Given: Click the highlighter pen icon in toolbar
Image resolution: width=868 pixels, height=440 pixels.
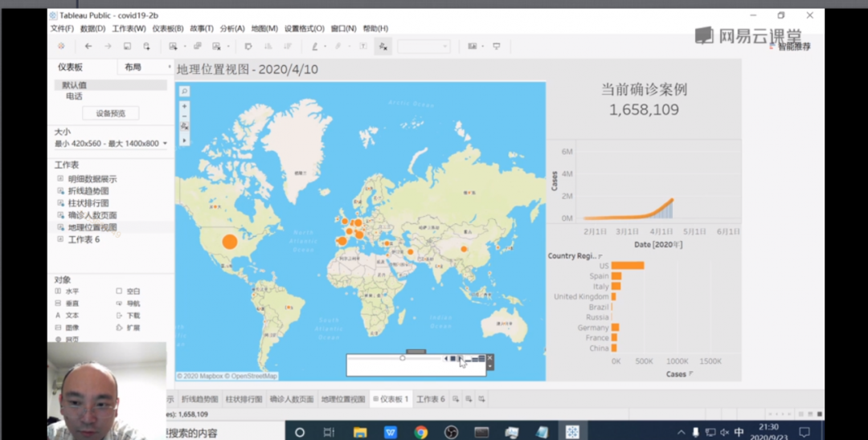Looking at the screenshot, I should click(x=315, y=47).
